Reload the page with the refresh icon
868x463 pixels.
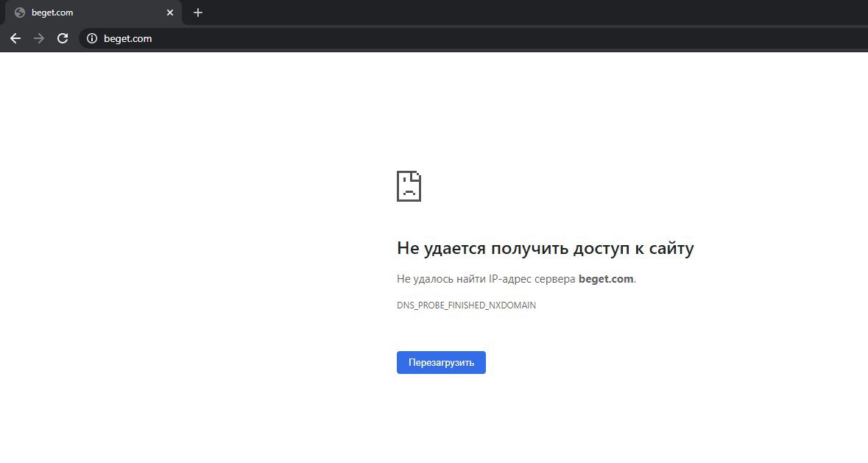63,38
